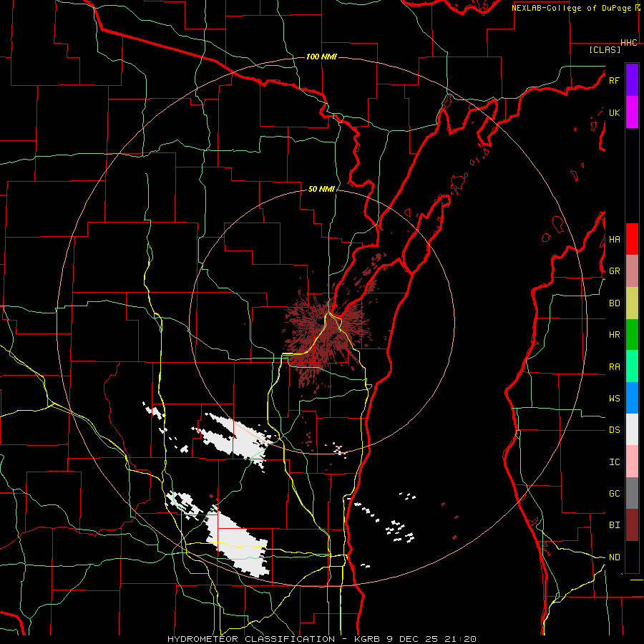Viewport: 644px width, 644px height.
Task: Click the gray GC legend color swatch
Action: [x=632, y=493]
